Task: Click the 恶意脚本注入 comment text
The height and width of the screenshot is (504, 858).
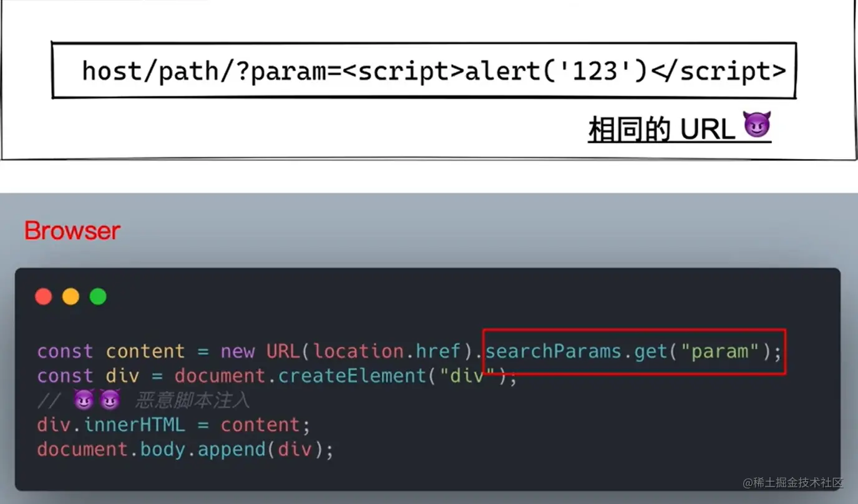Action: [192, 400]
